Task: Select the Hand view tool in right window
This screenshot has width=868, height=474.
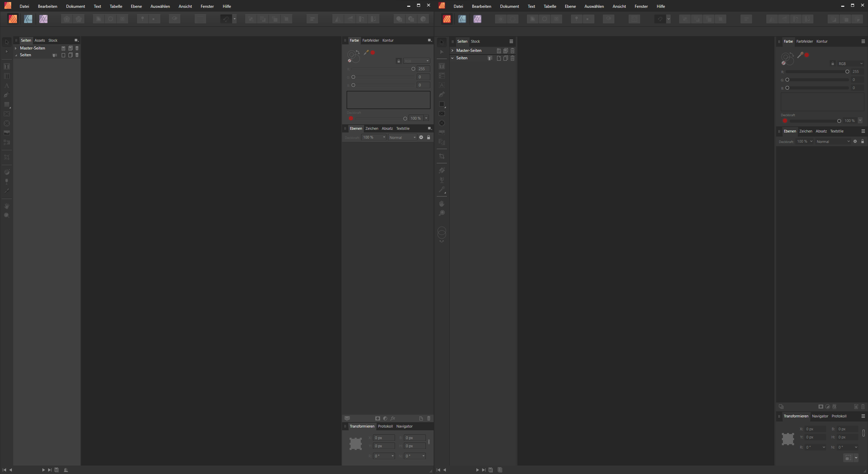Action: click(x=441, y=204)
